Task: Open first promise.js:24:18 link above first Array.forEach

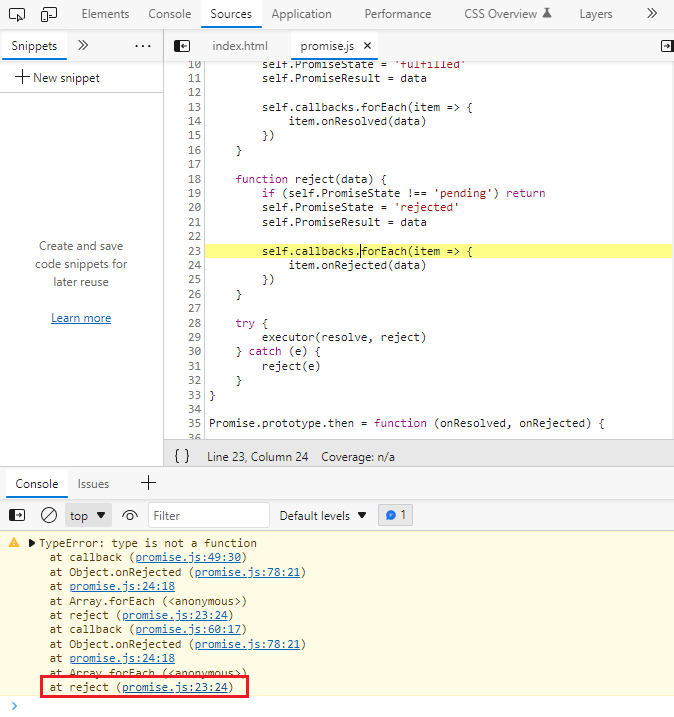Action: click(122, 586)
